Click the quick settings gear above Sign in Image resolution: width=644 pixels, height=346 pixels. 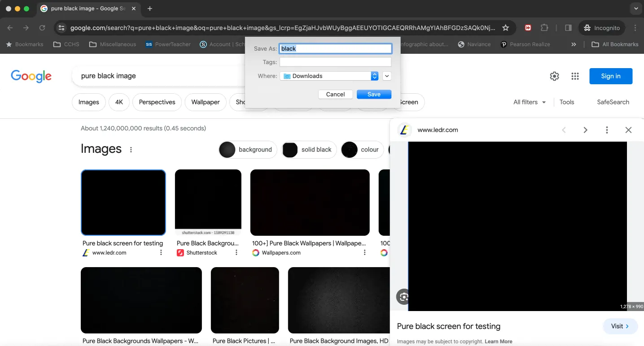coord(554,76)
